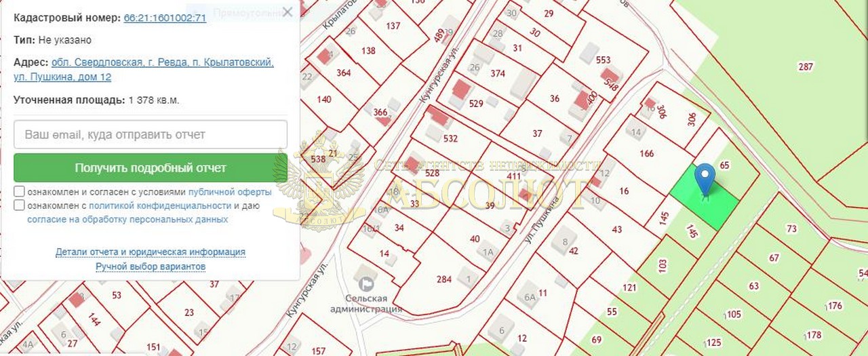Close the cadastral info popup
This screenshot has width=868, height=356.
[288, 12]
